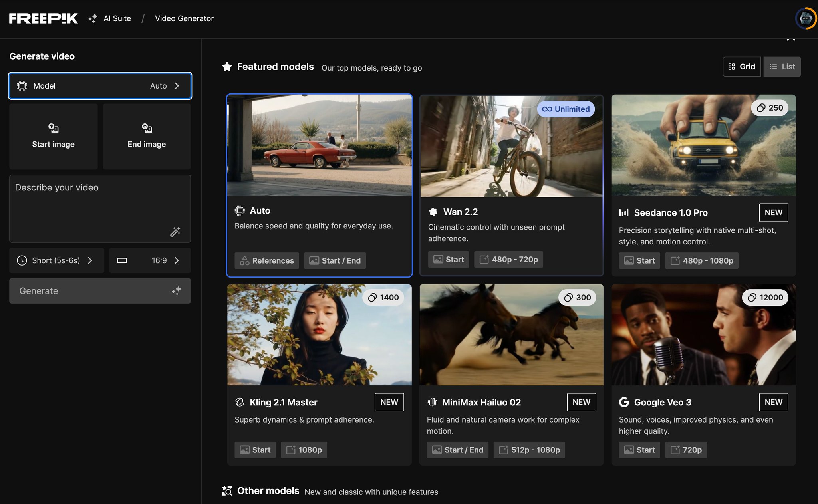Open the user profile avatar
Image resolution: width=818 pixels, height=504 pixels.
[x=806, y=18]
